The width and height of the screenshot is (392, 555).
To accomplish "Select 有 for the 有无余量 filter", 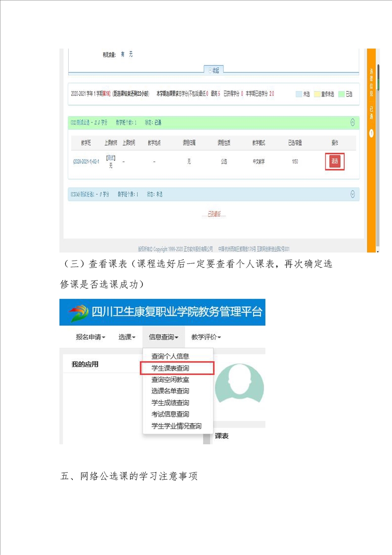I will 123,54.
